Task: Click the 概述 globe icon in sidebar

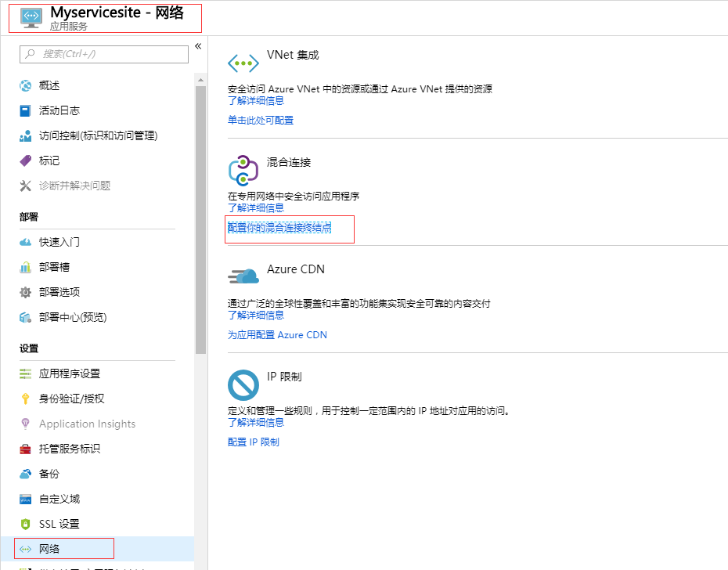Action: [x=26, y=85]
